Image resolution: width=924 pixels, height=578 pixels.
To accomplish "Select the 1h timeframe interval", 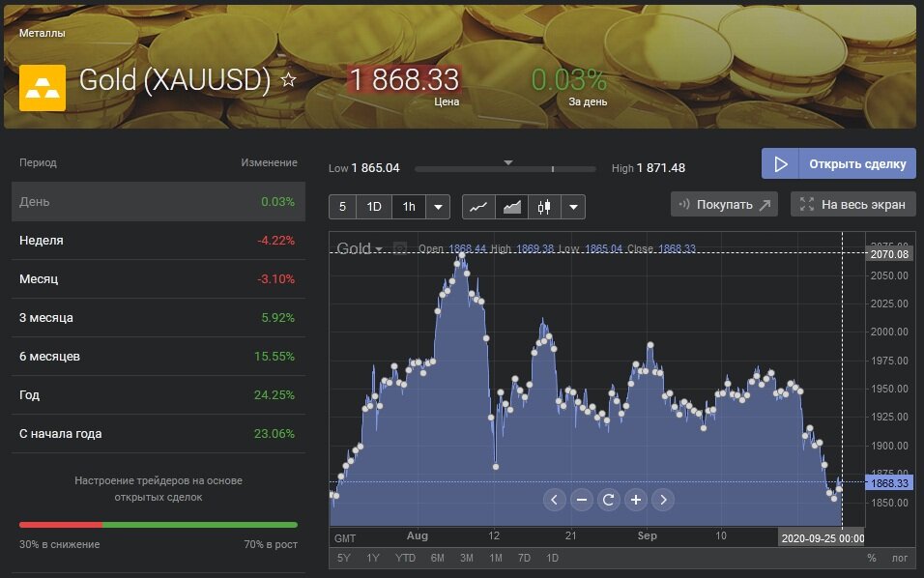I will pyautogui.click(x=409, y=207).
